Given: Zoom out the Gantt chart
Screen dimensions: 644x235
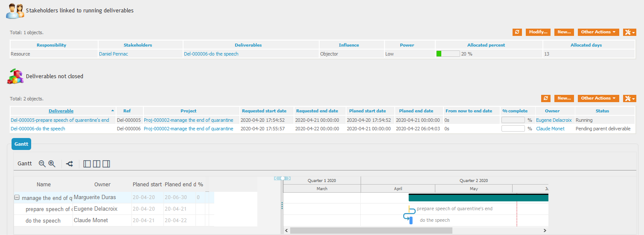Looking at the screenshot, I should click(x=42, y=164).
